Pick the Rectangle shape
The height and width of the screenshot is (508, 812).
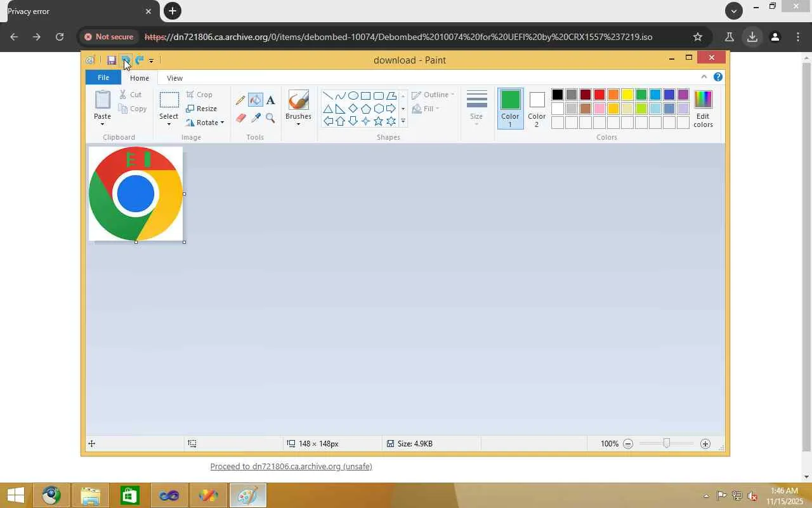click(x=366, y=96)
